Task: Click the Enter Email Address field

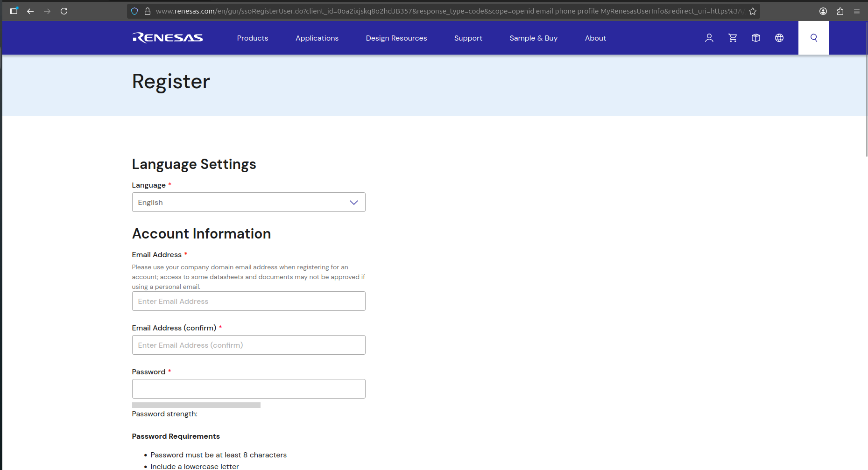Action: [248, 301]
